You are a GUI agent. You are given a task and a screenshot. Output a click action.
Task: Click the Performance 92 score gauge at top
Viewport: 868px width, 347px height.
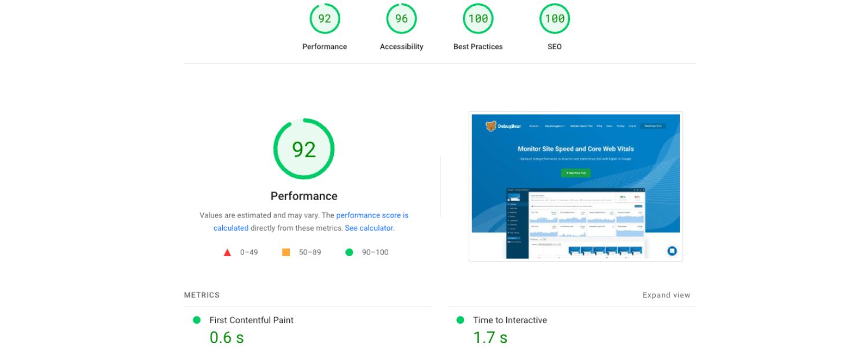[x=325, y=19]
